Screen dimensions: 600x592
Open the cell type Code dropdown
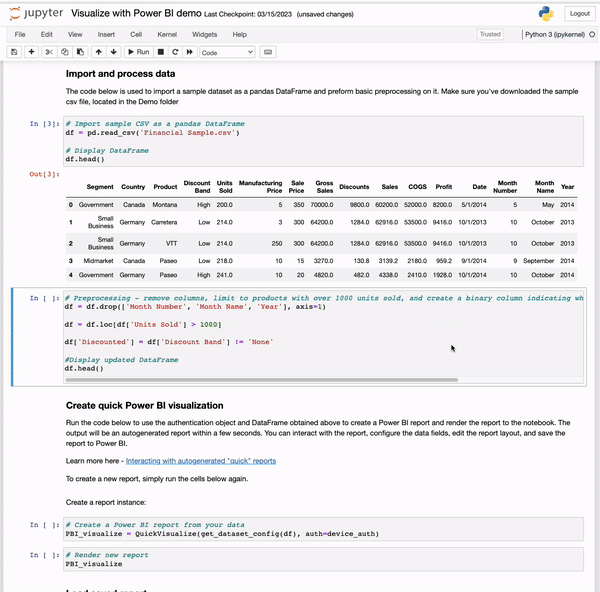pyautogui.click(x=227, y=52)
